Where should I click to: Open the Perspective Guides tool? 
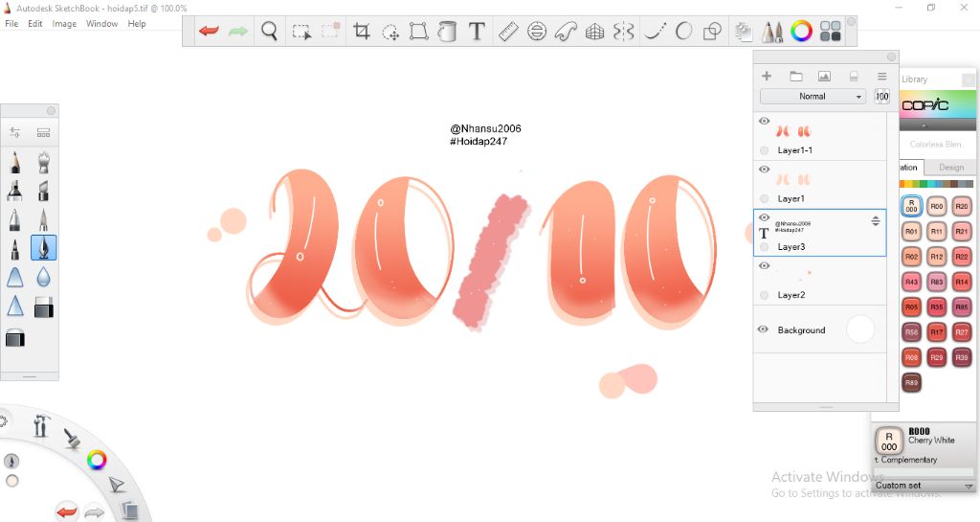click(x=594, y=32)
